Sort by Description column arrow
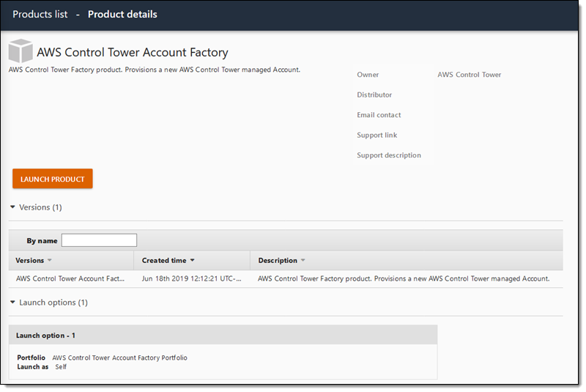 coord(303,261)
